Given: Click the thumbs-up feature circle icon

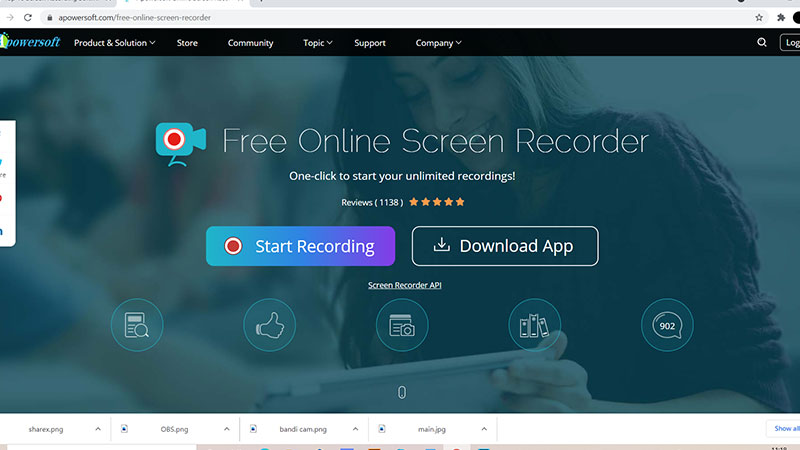Looking at the screenshot, I should [x=269, y=325].
